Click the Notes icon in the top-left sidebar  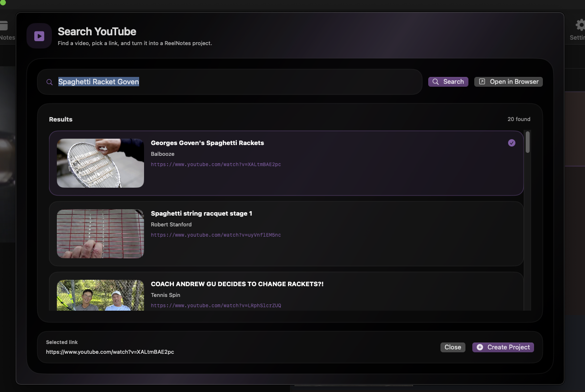4,26
